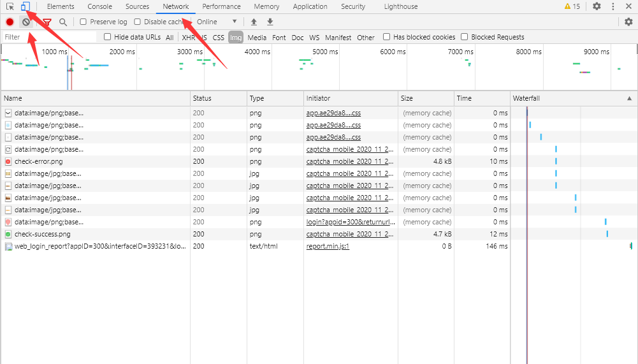Click the export HAR download arrow
638x364 pixels.
270,22
